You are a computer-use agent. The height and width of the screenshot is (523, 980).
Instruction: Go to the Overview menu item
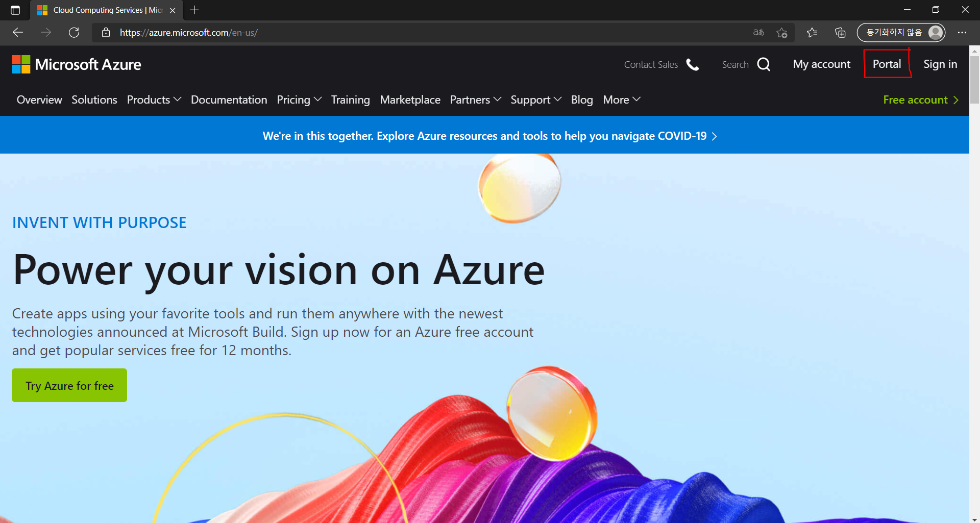tap(39, 100)
